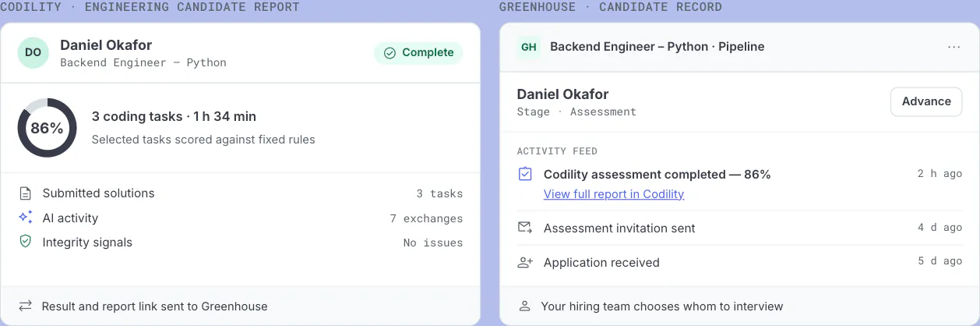Click '3 coding tasks · 1 h 34 min' heading
This screenshot has height=326, width=980.
click(x=174, y=117)
